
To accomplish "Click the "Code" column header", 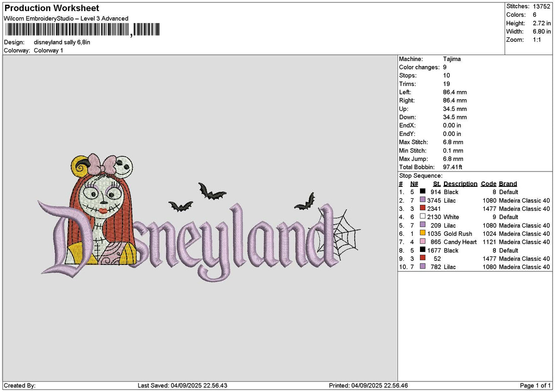I will [x=488, y=184].
